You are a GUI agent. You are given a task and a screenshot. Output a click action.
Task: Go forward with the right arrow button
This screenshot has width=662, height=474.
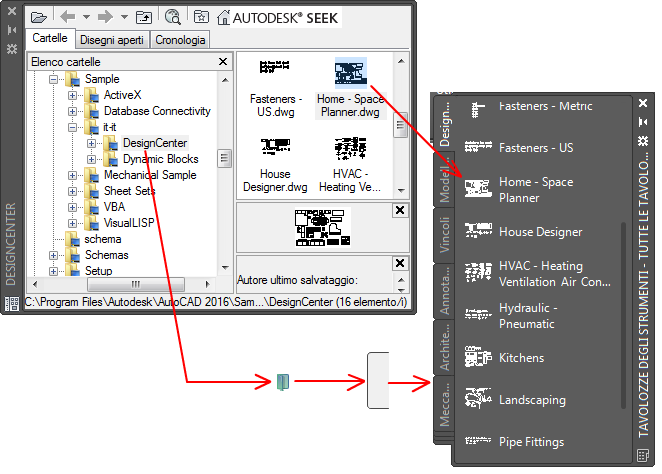coord(106,17)
